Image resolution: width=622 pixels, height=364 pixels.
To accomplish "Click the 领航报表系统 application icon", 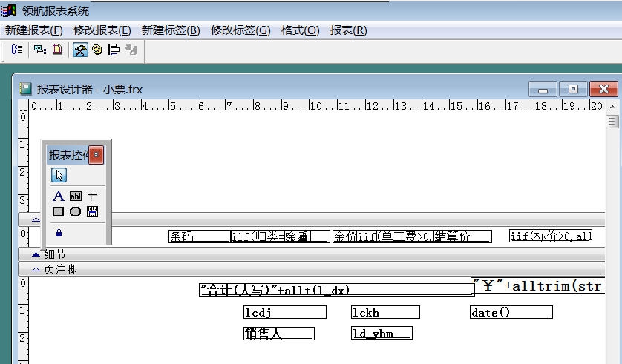I will coord(8,10).
